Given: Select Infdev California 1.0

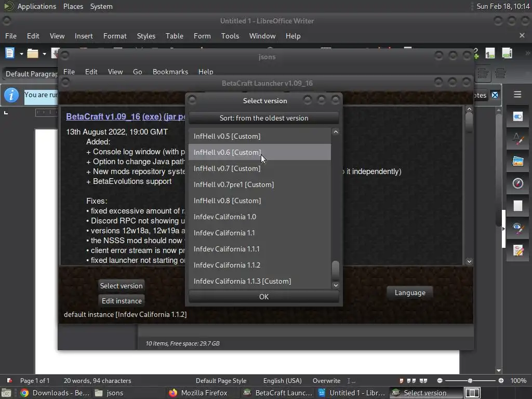Looking at the screenshot, I should [260, 217].
